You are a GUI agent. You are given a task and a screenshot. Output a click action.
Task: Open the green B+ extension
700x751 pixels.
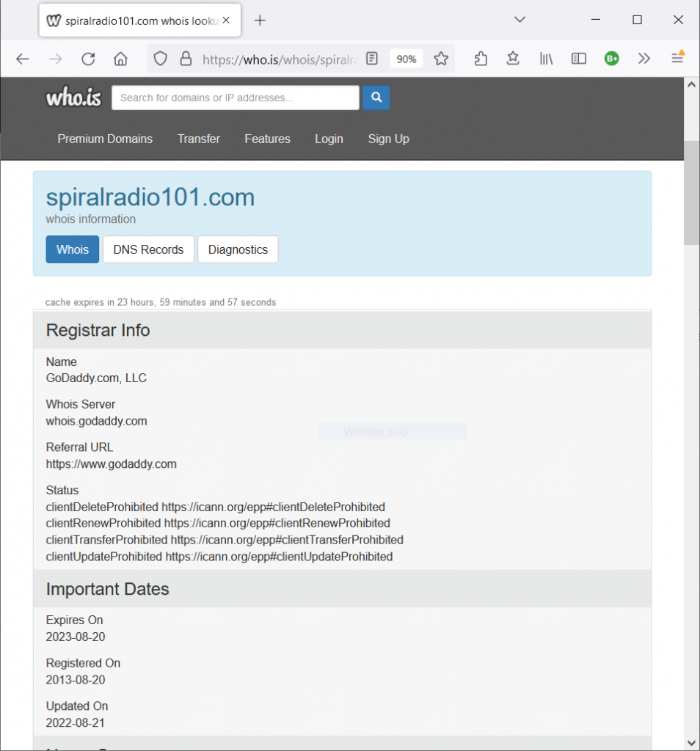tap(612, 59)
